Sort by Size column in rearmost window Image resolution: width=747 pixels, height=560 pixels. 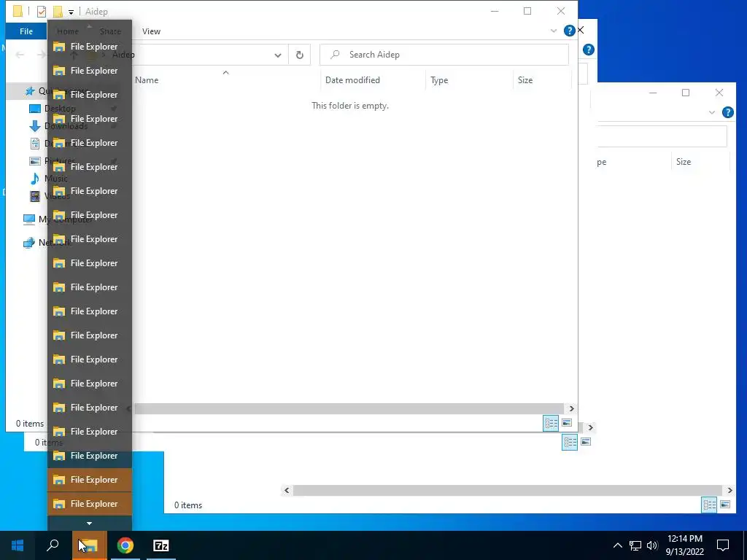(x=683, y=162)
